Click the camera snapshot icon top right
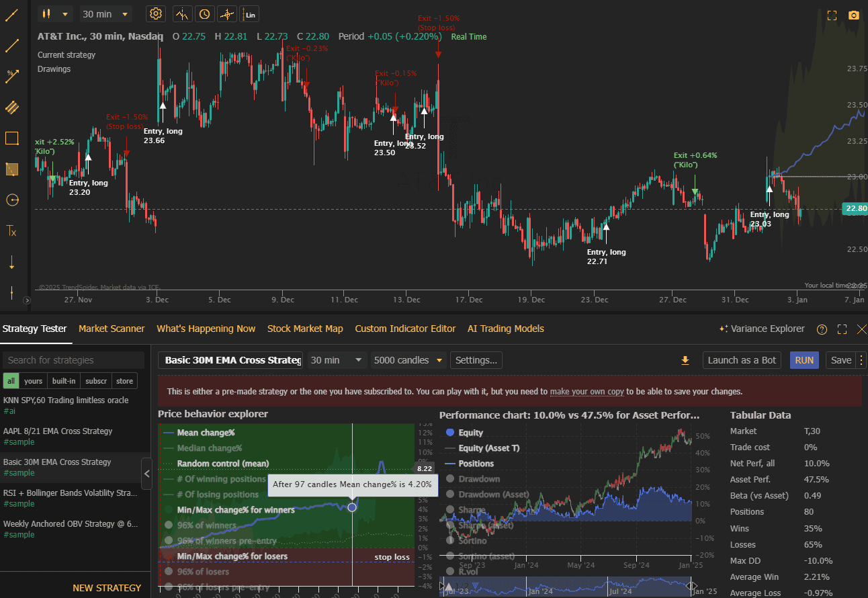This screenshot has width=868, height=598. pos(853,13)
